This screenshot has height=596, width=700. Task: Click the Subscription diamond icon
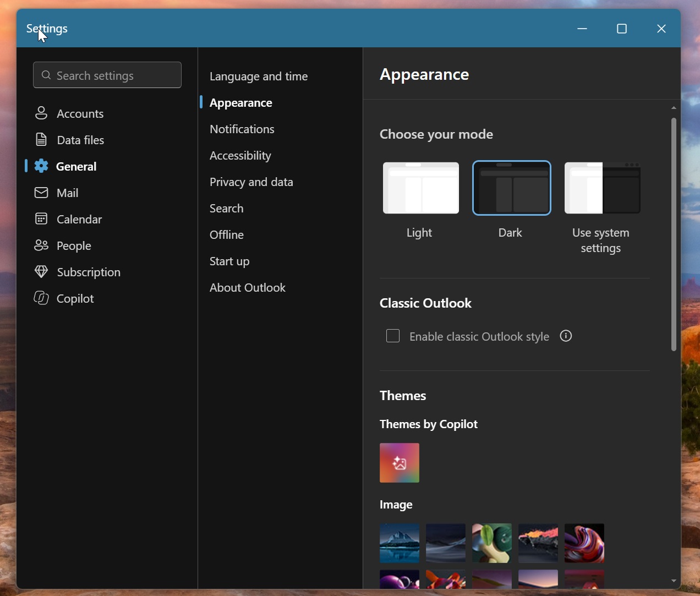coord(41,272)
